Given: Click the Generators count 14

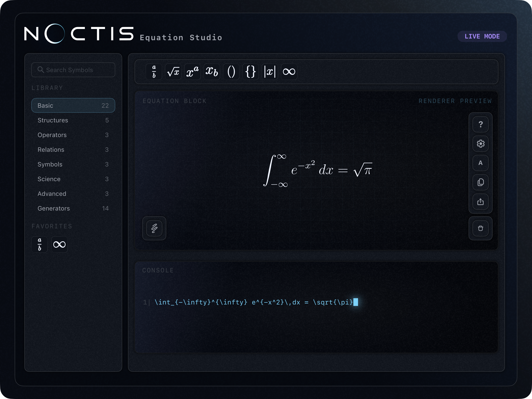Looking at the screenshot, I should pyautogui.click(x=105, y=208).
